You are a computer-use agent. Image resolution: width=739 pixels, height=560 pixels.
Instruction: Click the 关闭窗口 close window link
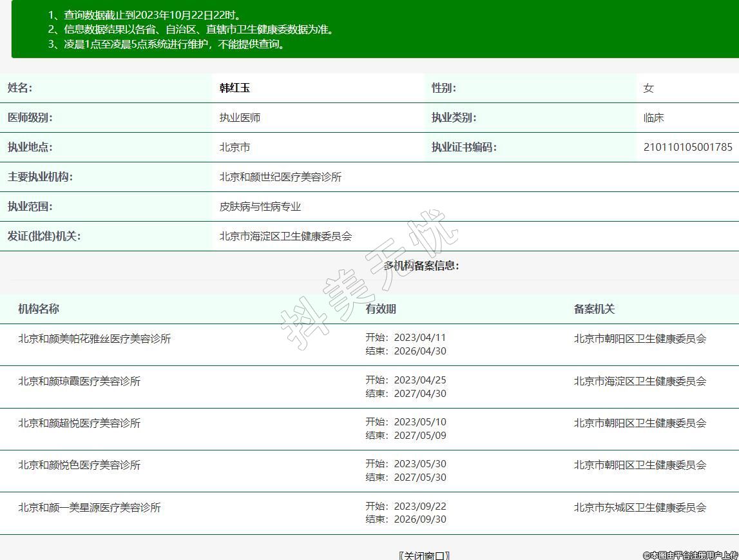coord(424,555)
